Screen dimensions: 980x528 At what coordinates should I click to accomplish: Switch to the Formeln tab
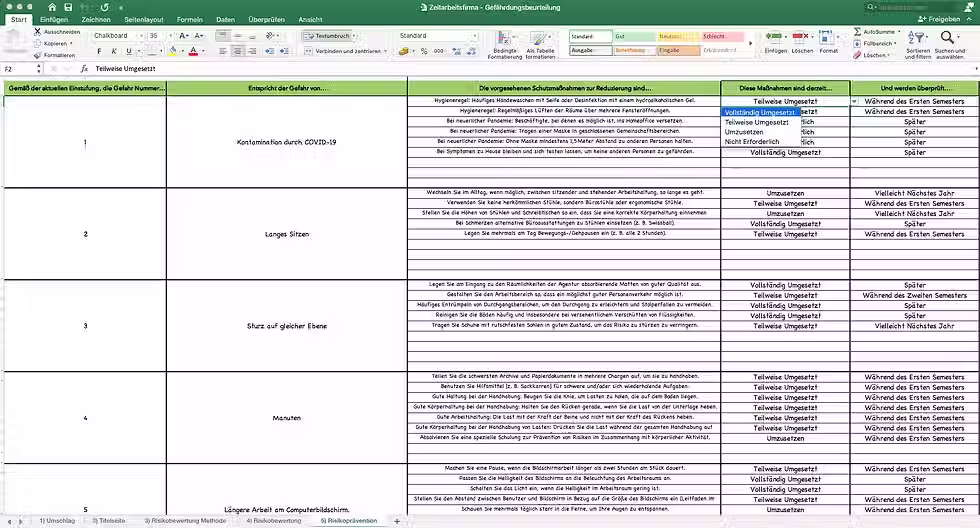[189, 19]
